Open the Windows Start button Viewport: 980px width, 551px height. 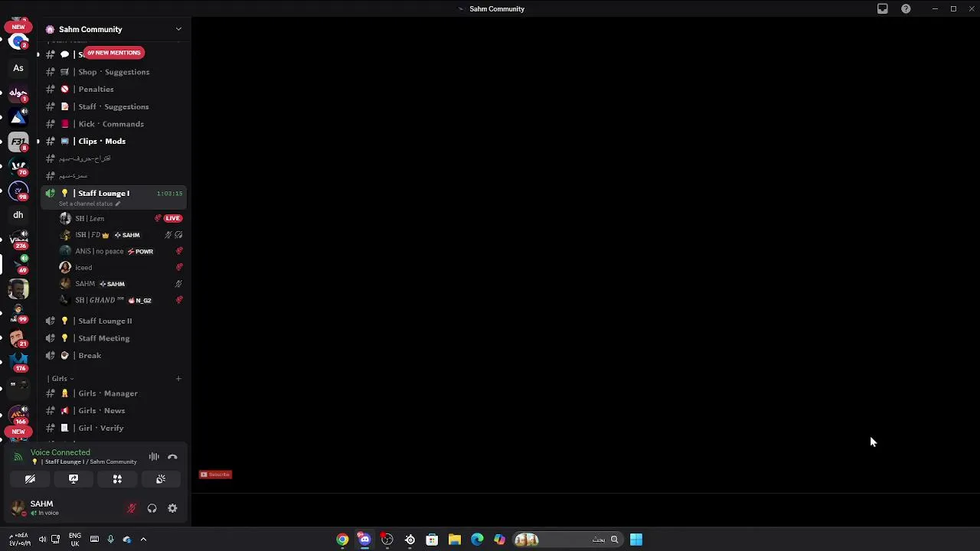(636, 540)
